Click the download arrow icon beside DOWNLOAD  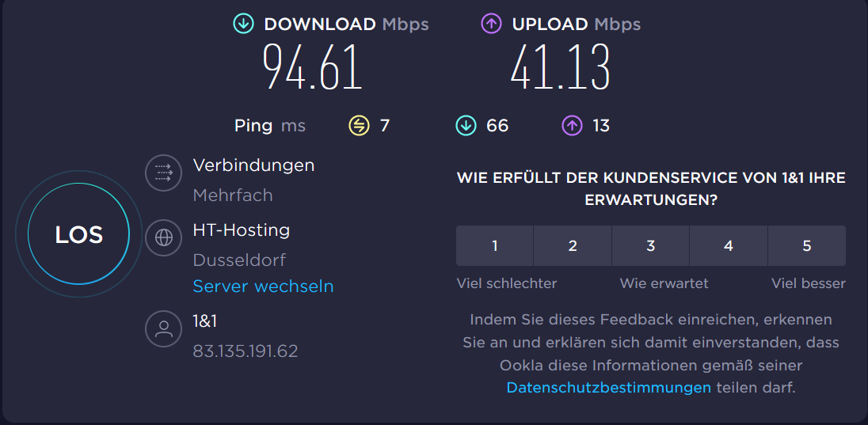243,24
